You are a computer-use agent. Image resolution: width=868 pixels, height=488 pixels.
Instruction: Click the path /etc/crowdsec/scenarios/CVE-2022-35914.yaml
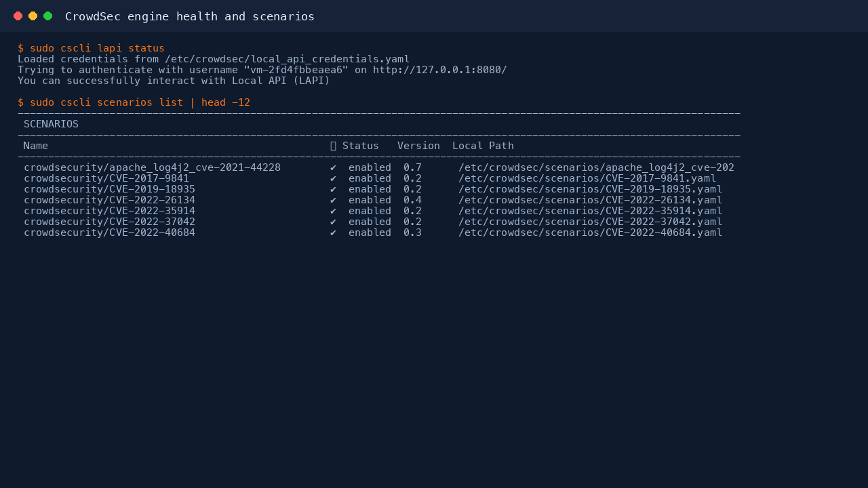click(x=590, y=211)
